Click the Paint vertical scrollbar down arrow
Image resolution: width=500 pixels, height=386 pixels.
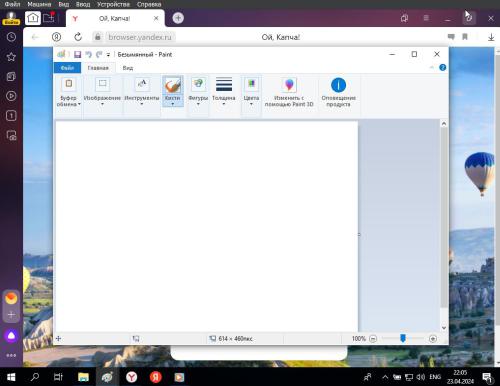tap(444, 328)
